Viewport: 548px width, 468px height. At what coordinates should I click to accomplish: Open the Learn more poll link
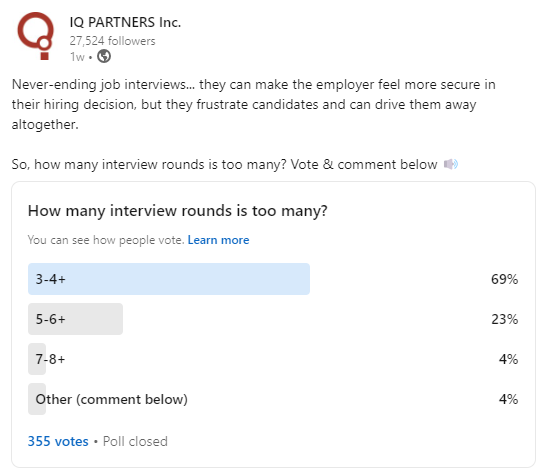[x=218, y=240]
